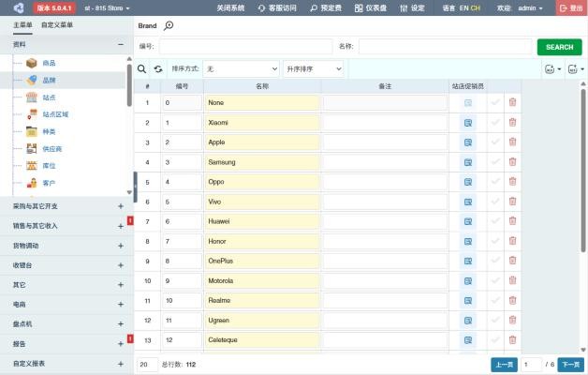Open store promoter icon for Apple row

coord(468,142)
